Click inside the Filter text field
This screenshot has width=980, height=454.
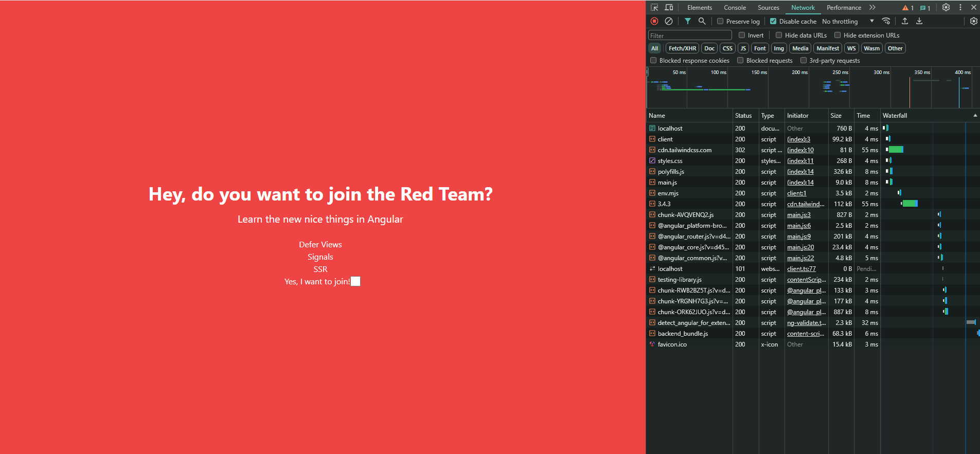[689, 35]
